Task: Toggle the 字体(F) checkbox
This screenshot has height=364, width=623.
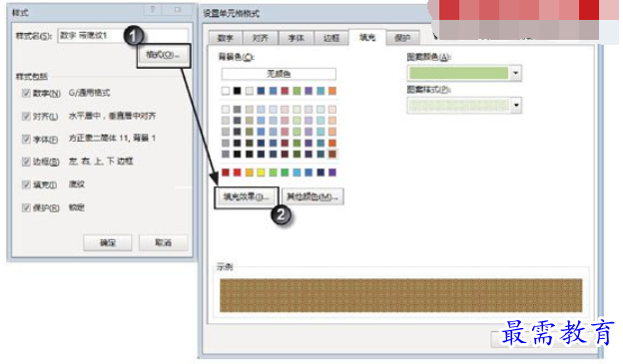Action: pyautogui.click(x=26, y=140)
